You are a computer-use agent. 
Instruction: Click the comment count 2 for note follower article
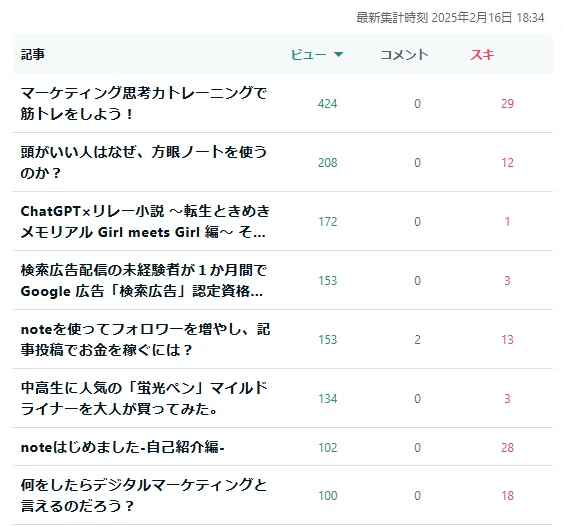pyautogui.click(x=417, y=340)
